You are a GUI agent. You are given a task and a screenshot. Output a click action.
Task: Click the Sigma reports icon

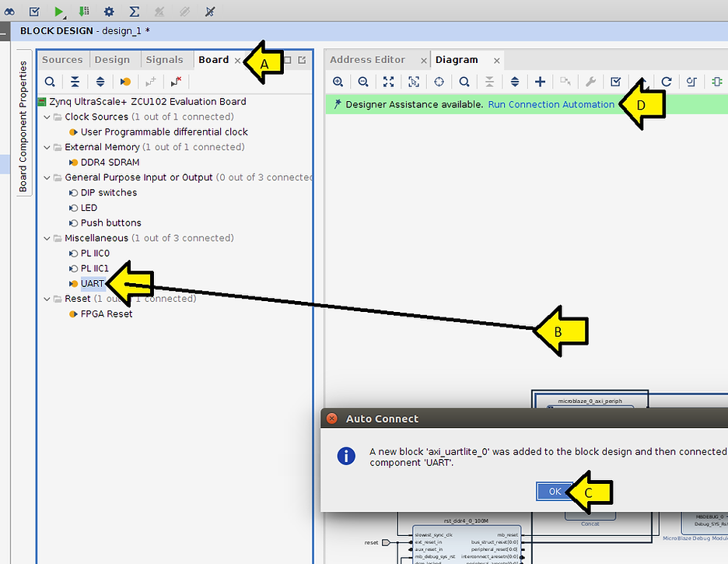[x=134, y=12]
